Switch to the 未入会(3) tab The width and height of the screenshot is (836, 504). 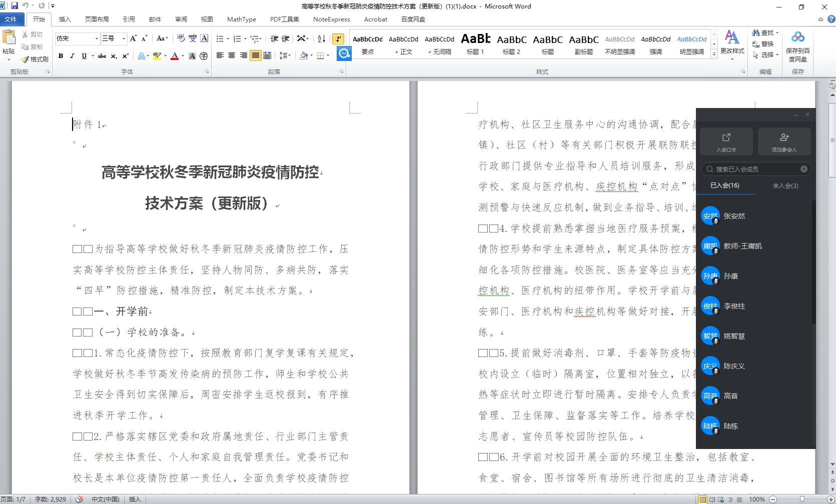(x=785, y=185)
